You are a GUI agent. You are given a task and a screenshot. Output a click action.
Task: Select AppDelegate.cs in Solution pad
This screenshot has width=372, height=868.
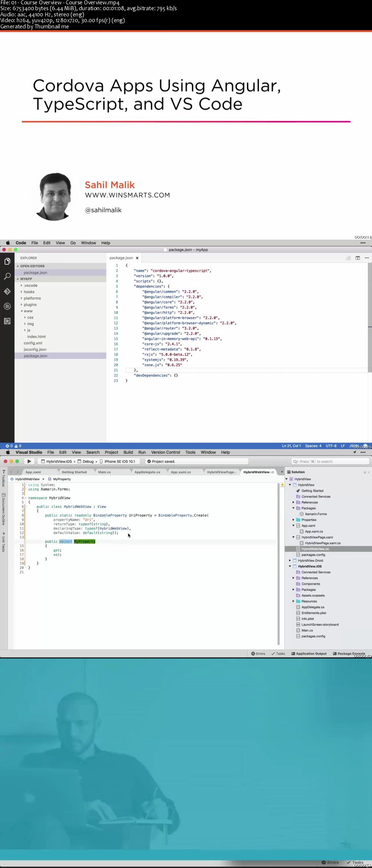point(310,607)
